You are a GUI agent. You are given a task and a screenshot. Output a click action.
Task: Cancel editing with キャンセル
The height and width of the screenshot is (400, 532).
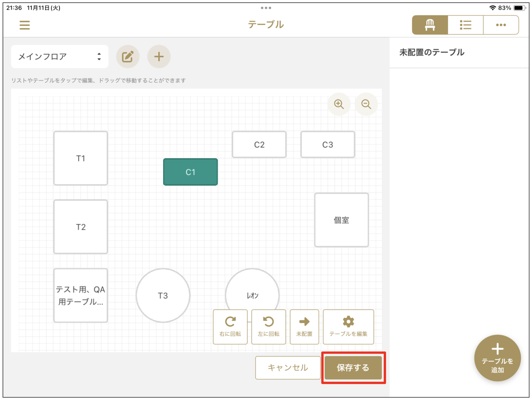(x=288, y=368)
